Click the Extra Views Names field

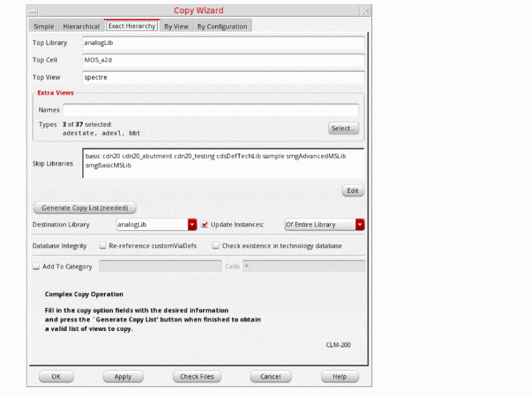[210, 110]
